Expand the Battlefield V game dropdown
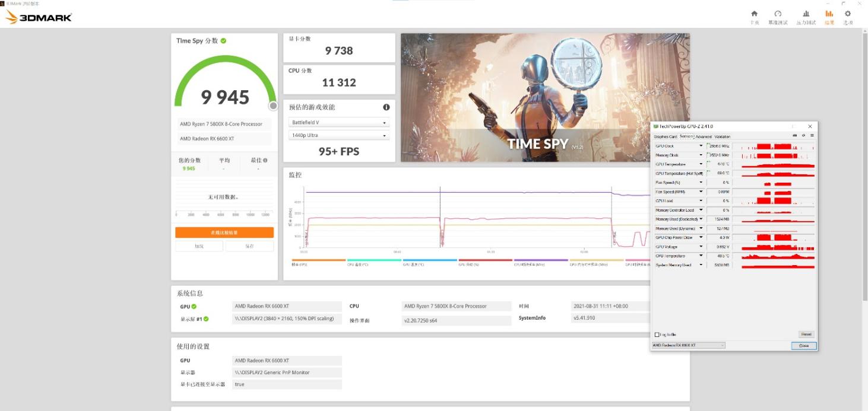868x411 pixels. (339, 123)
